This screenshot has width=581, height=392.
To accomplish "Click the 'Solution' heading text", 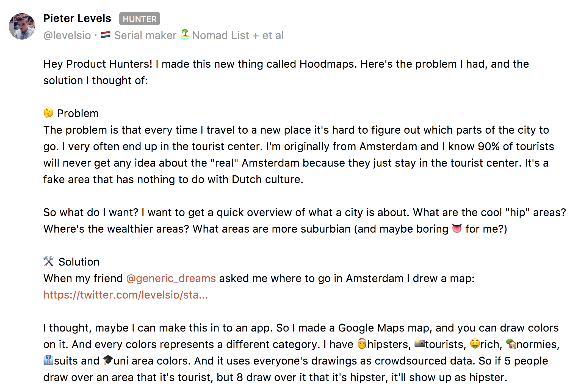I will tap(79, 262).
